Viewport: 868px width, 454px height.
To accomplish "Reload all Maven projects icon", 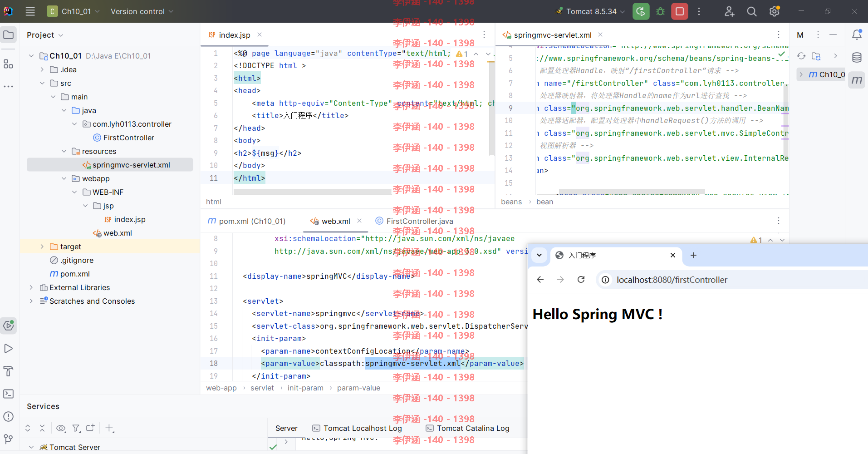I will coord(801,56).
